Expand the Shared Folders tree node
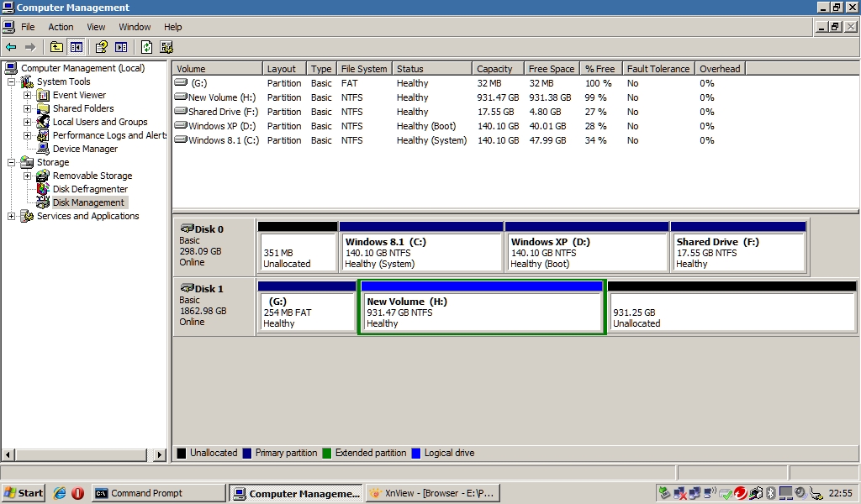Viewport: 861px width, 504px height. point(27,108)
